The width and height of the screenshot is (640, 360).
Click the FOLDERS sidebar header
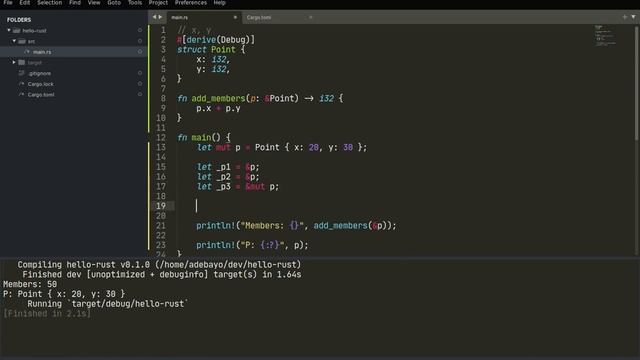tap(19, 20)
